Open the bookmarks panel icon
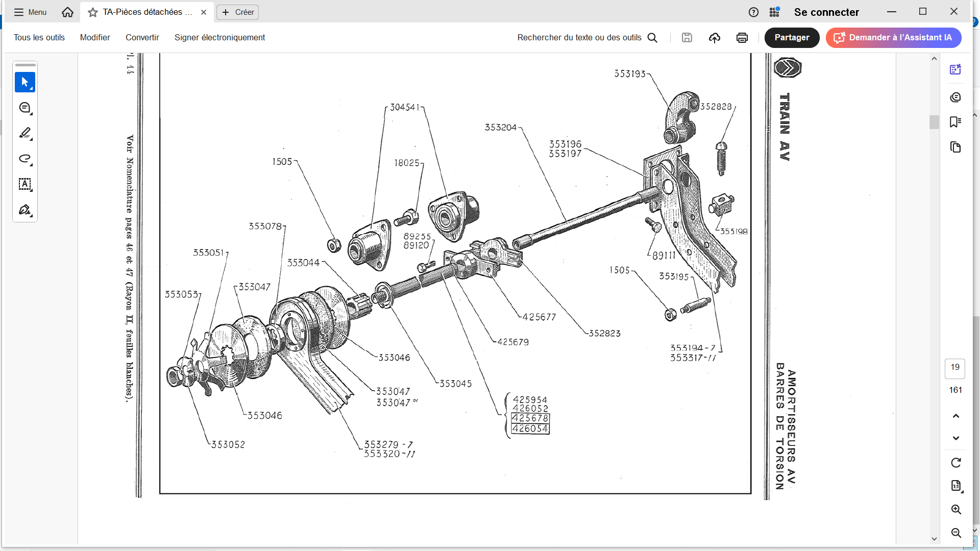The width and height of the screenshot is (980, 551). (955, 122)
